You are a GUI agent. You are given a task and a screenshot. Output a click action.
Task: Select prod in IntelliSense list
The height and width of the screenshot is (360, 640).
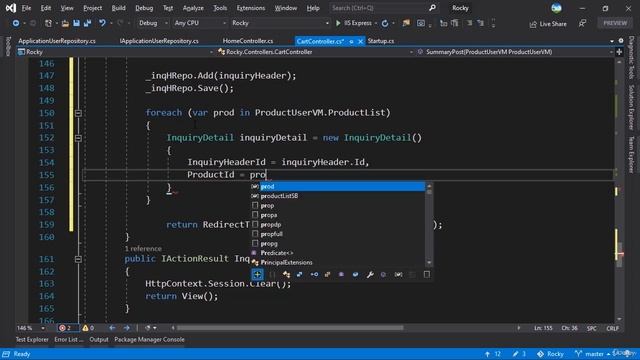(x=338, y=187)
